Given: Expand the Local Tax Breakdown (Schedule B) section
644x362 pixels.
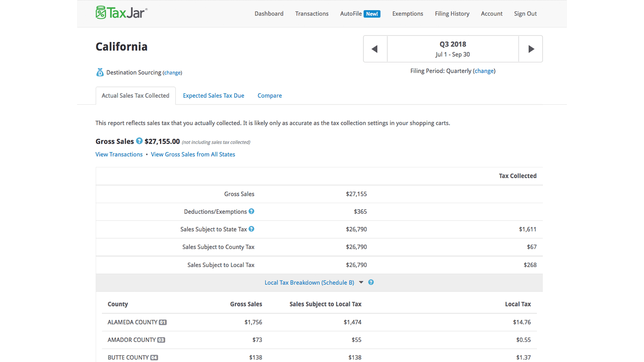Looking at the screenshot, I should coord(309,282).
